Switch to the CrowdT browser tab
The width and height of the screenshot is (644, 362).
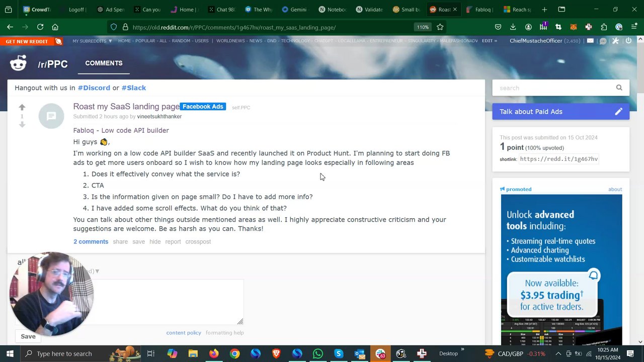tap(37, 9)
